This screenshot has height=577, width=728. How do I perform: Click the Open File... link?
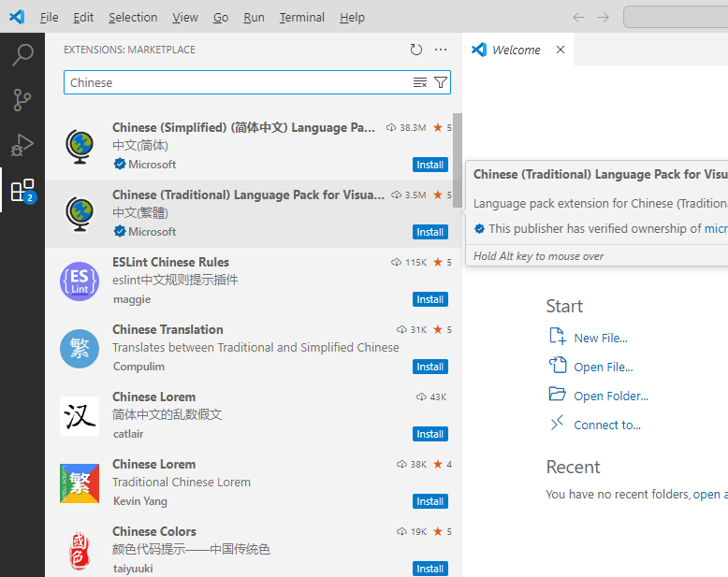tap(604, 367)
